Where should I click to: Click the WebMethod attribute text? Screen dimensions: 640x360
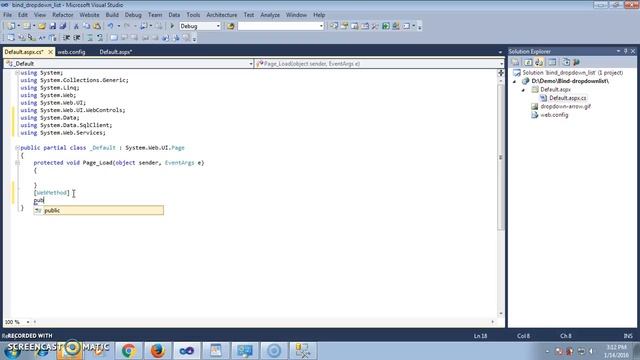51,193
